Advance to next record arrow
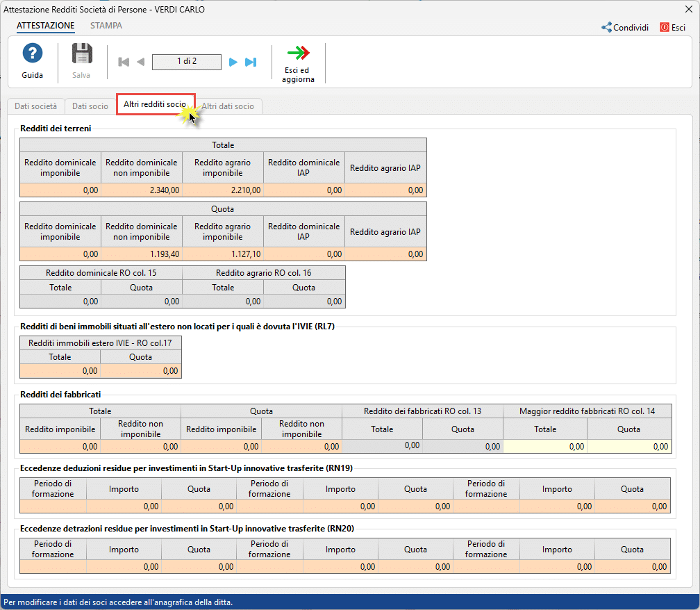 pos(233,63)
